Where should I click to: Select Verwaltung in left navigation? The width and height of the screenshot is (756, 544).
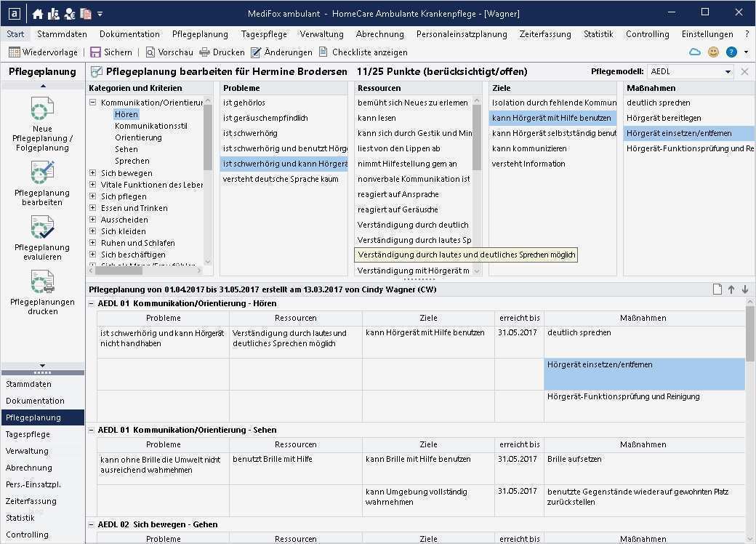click(42, 451)
